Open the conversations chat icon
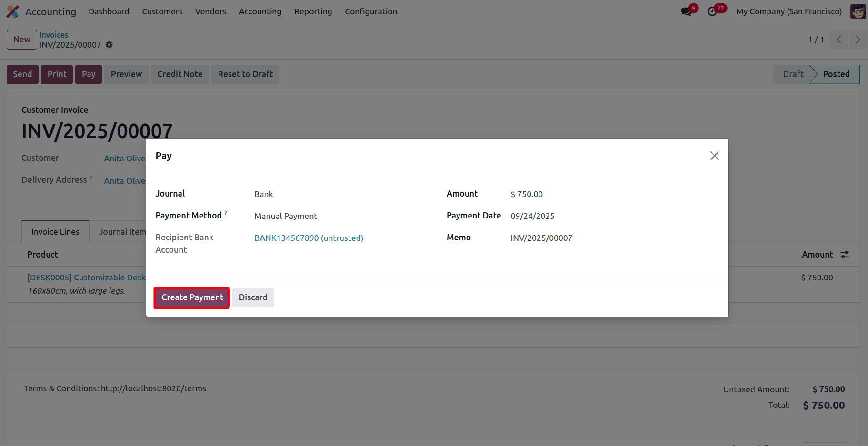 [x=686, y=11]
